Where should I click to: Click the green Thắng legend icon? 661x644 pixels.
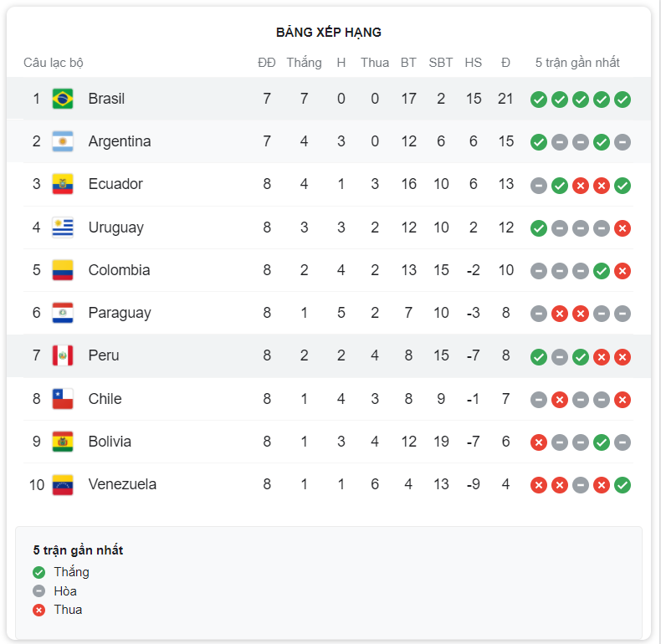pos(38,572)
